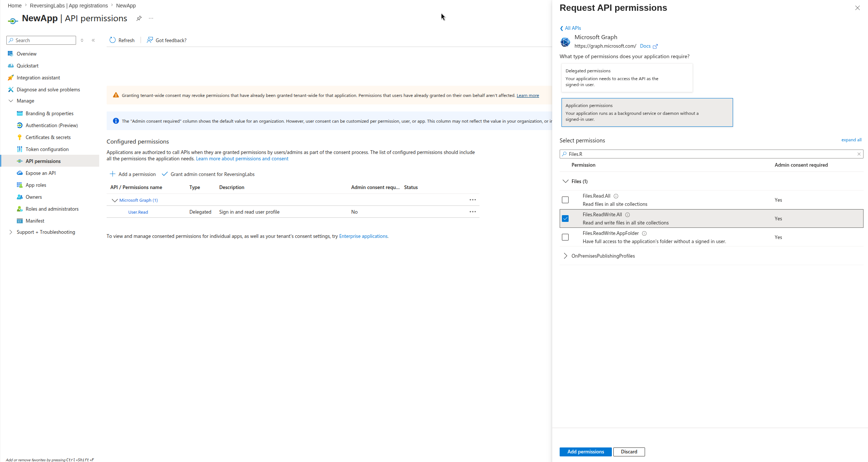
Task: Open the external Docs link icon
Action: [x=655, y=46]
